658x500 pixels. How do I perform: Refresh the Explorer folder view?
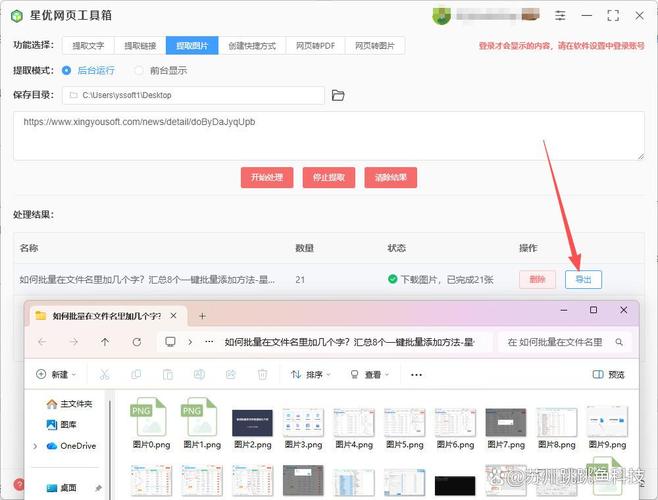(x=137, y=342)
